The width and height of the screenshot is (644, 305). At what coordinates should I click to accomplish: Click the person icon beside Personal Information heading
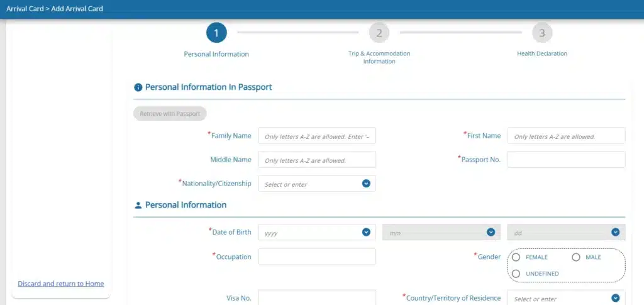(x=138, y=205)
